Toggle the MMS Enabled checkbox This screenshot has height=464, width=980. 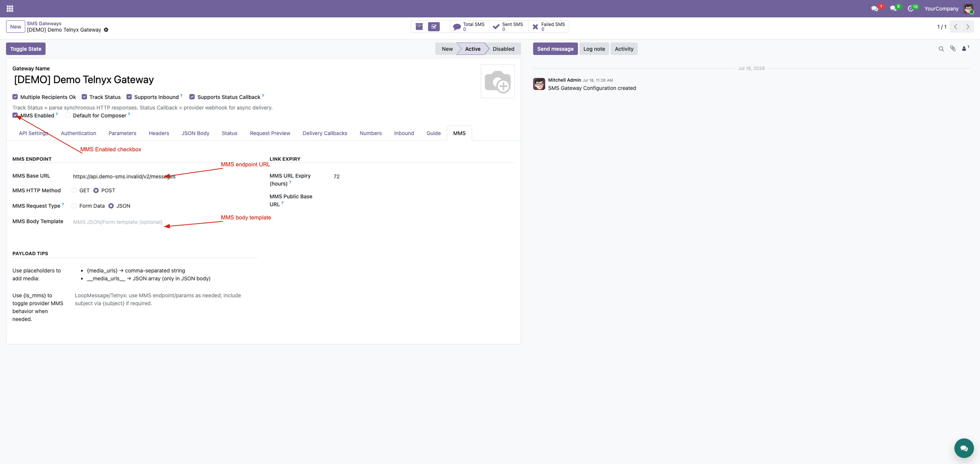pyautogui.click(x=15, y=115)
